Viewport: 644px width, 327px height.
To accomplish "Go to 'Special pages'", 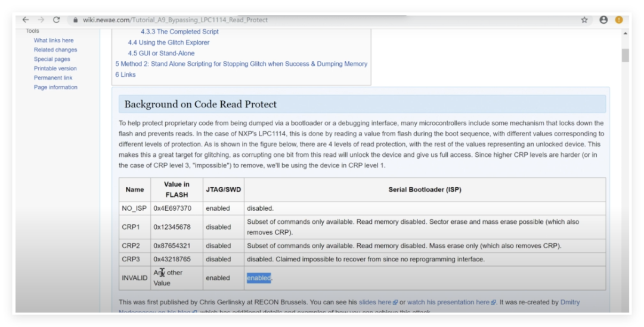I will [x=52, y=59].
